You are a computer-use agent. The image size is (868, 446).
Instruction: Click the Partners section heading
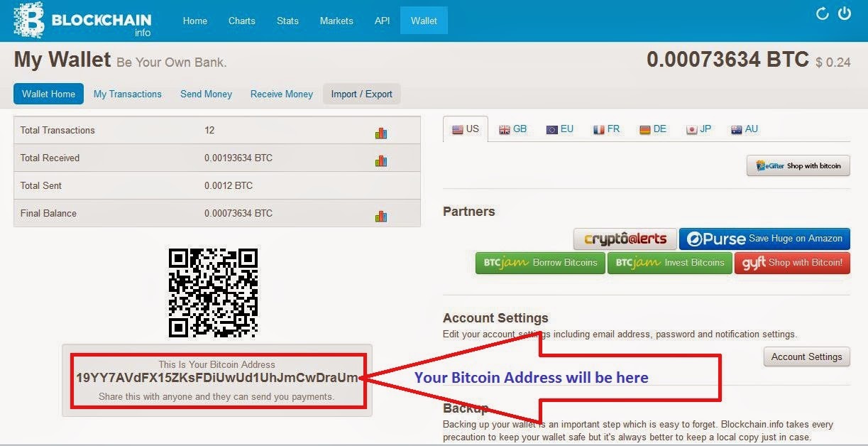(x=469, y=211)
